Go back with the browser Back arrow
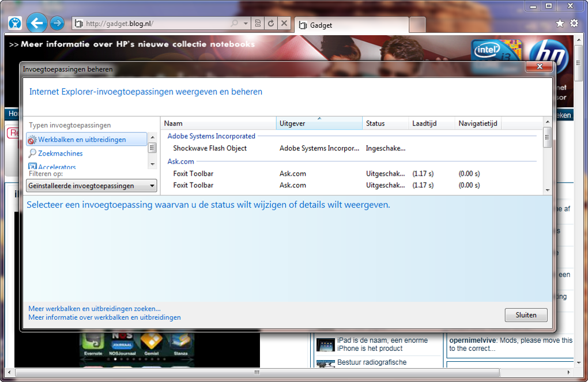The height and width of the screenshot is (382, 588). coord(37,23)
